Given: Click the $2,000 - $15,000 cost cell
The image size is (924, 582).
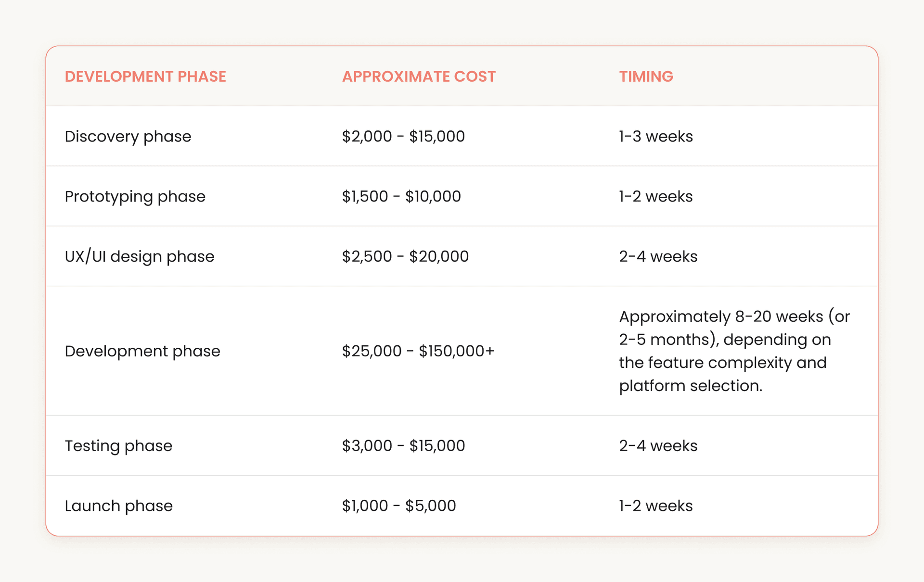Looking at the screenshot, I should pyautogui.click(x=403, y=137).
